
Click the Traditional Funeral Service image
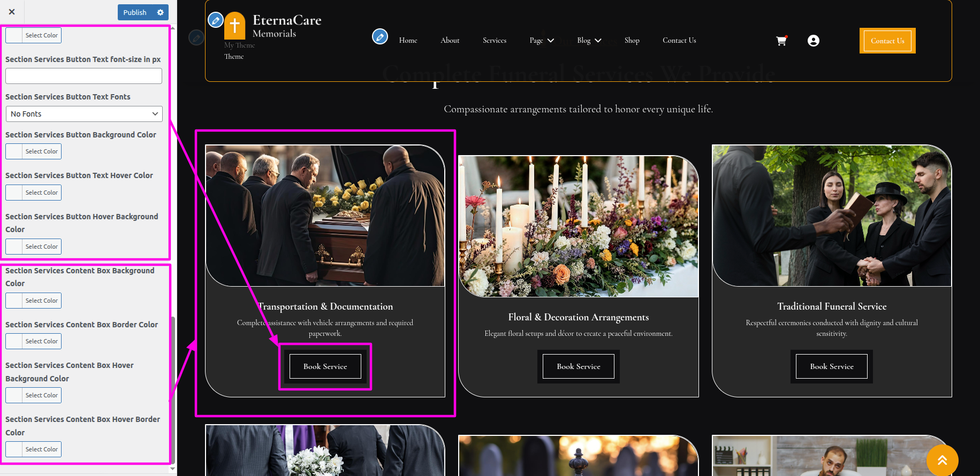pyautogui.click(x=831, y=216)
